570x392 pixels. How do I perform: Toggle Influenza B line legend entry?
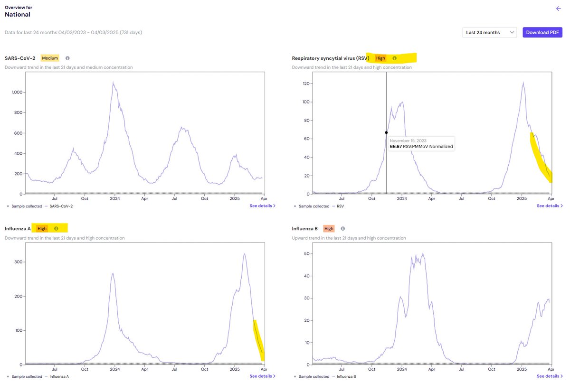coord(344,376)
